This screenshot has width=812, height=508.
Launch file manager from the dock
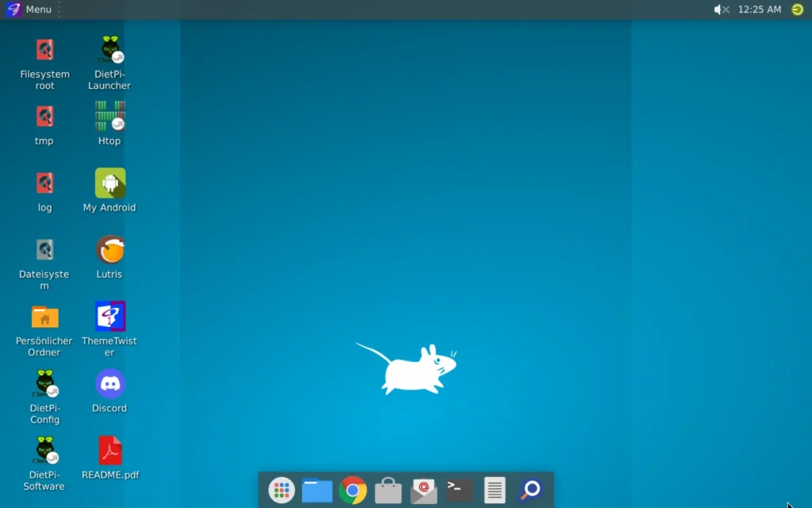click(x=317, y=491)
